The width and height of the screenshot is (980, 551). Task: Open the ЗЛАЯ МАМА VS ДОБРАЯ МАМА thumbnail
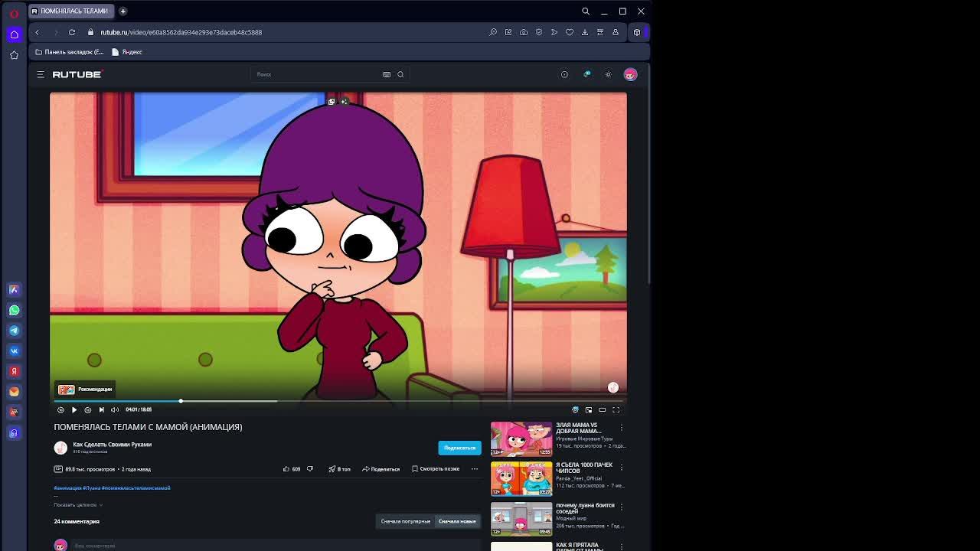coord(521,439)
